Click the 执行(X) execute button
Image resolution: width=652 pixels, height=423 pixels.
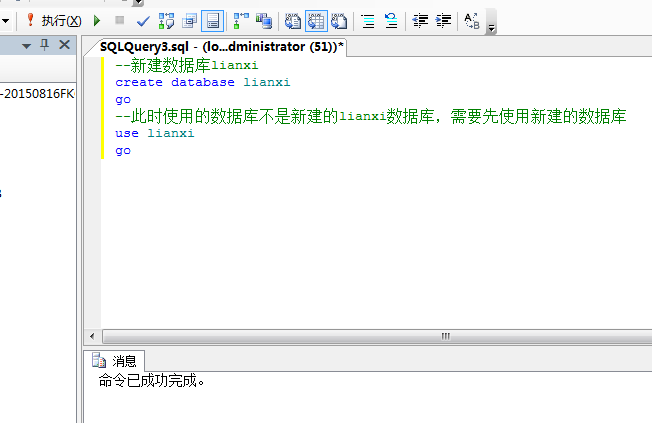pyautogui.click(x=53, y=20)
